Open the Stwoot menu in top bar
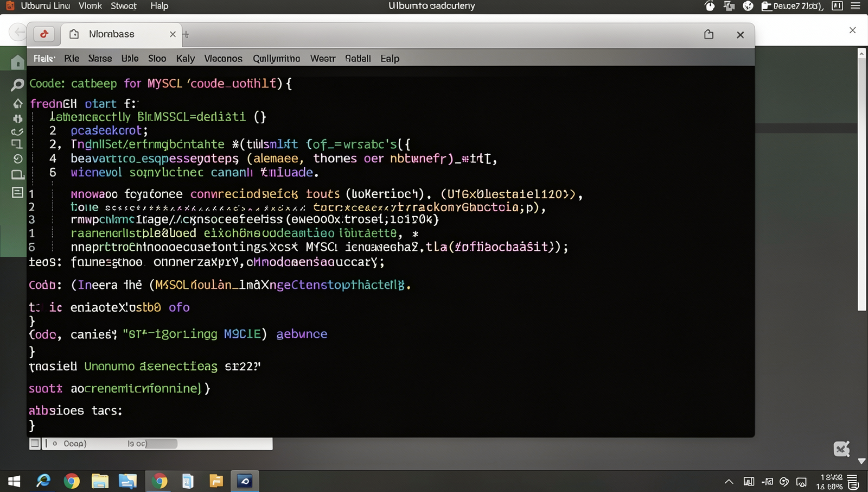868x492 pixels. [x=124, y=6]
